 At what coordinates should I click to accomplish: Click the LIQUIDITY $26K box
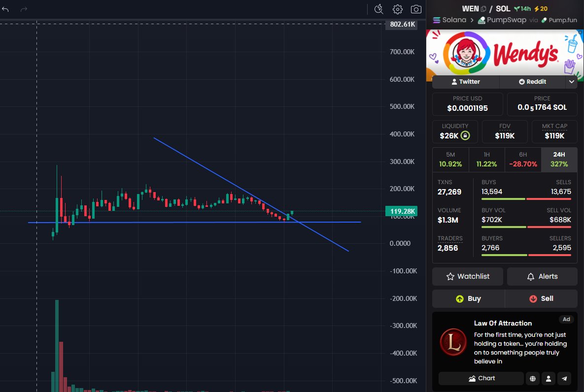tap(455, 131)
